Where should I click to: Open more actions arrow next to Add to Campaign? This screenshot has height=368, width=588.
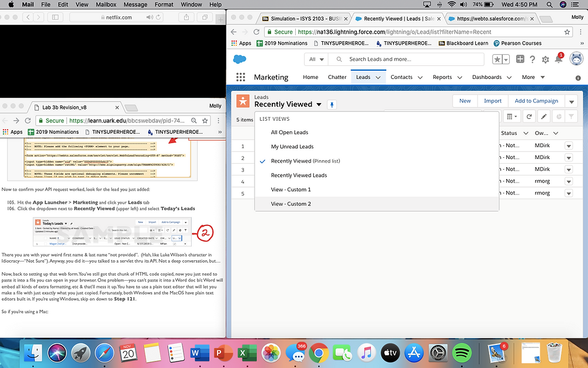coord(571,101)
